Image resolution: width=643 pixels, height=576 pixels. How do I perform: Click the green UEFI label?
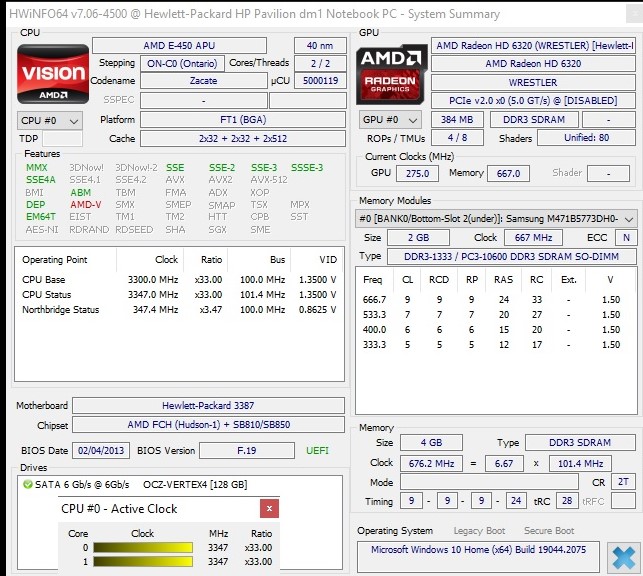tap(317, 451)
